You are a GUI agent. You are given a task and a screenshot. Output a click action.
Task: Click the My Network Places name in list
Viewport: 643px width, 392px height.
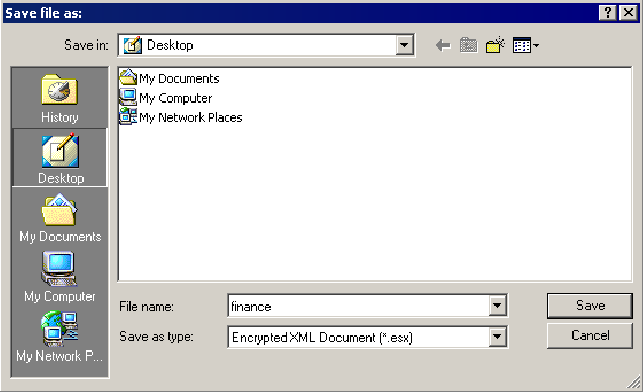coord(191,118)
